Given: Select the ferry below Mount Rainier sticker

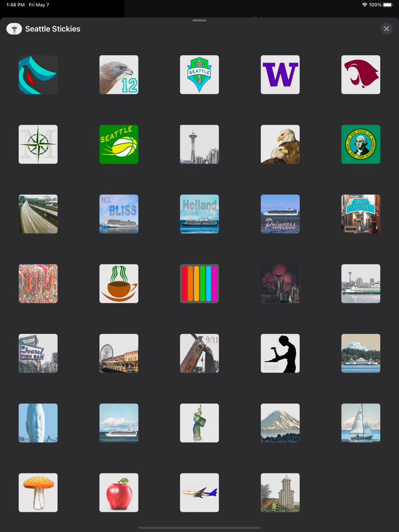Looking at the screenshot, I should coord(361,353).
